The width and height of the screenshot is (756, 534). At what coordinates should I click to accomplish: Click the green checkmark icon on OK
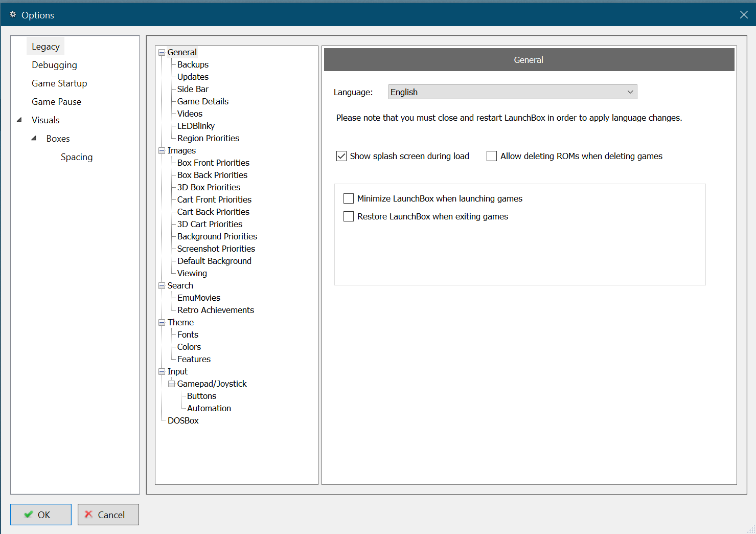click(x=29, y=515)
